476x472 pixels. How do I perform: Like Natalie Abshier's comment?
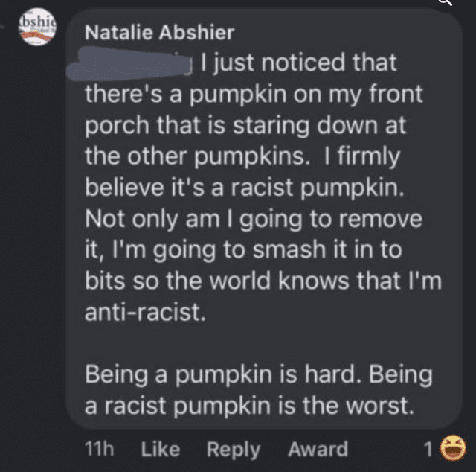[x=160, y=449]
